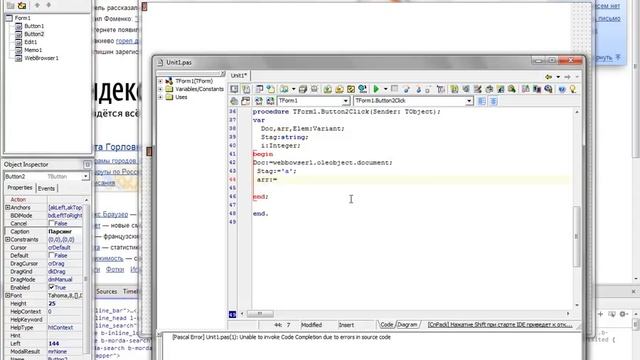Click the second icon in object tree toolbar
Image resolution: width=640 pixels, height=360 pixels.
pos(22,5)
